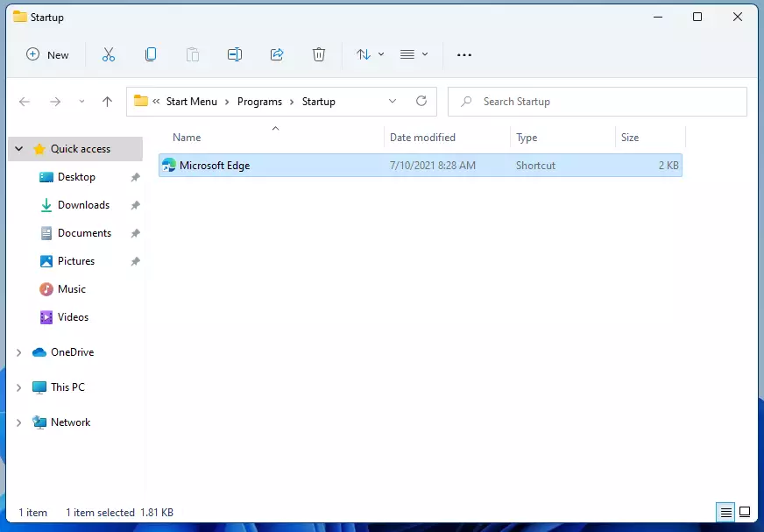Expand the Network tree node
The image size is (764, 532).
[19, 422]
